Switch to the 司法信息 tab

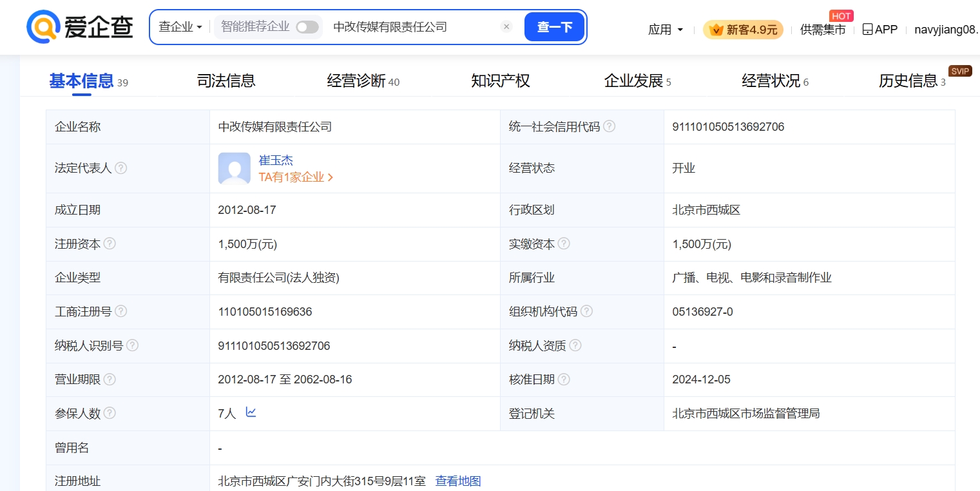click(x=226, y=81)
